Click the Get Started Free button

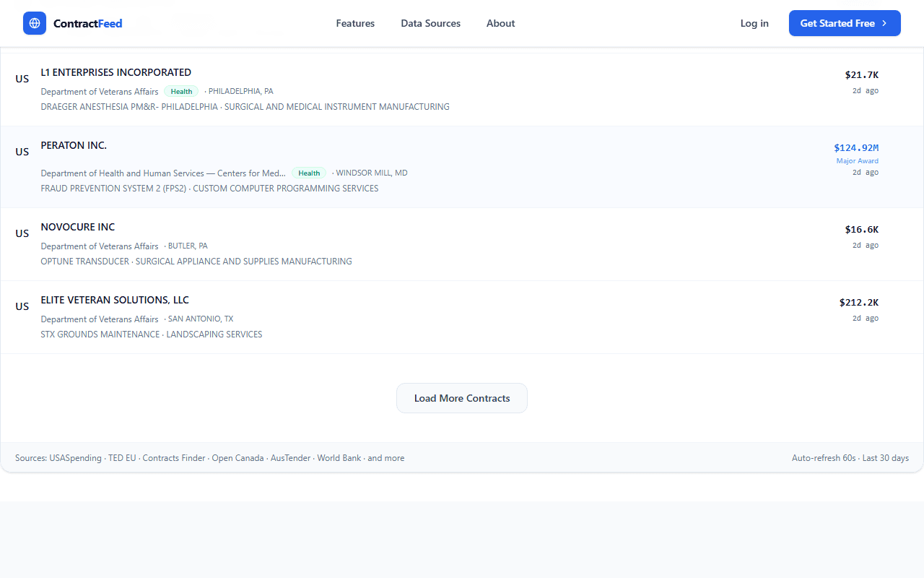point(845,23)
